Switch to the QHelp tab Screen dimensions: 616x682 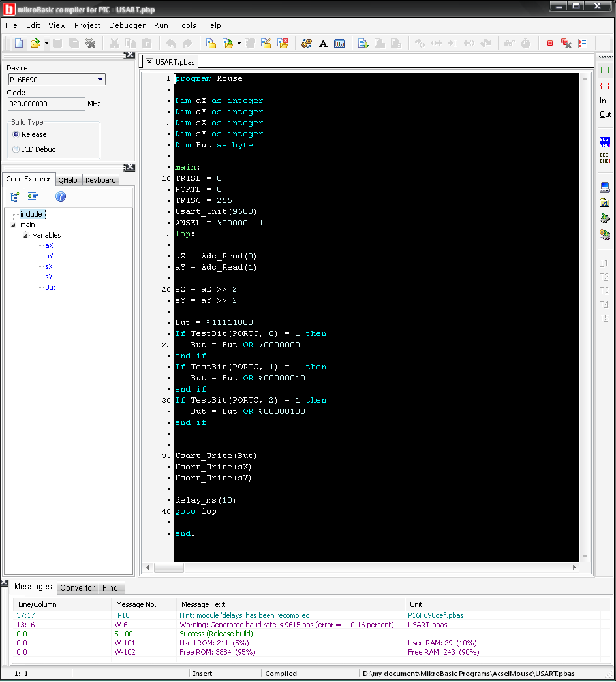click(x=68, y=180)
